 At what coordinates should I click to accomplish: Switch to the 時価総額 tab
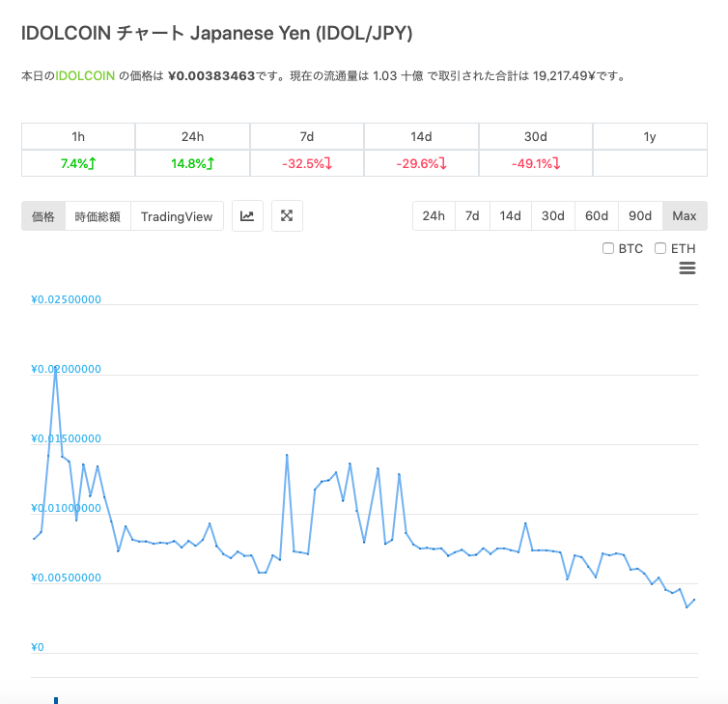[x=98, y=216]
